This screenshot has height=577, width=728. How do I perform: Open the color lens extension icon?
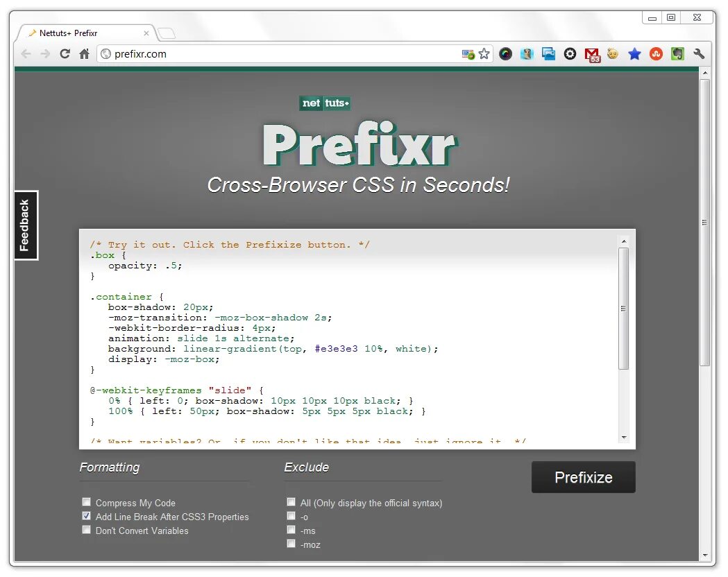(505, 54)
